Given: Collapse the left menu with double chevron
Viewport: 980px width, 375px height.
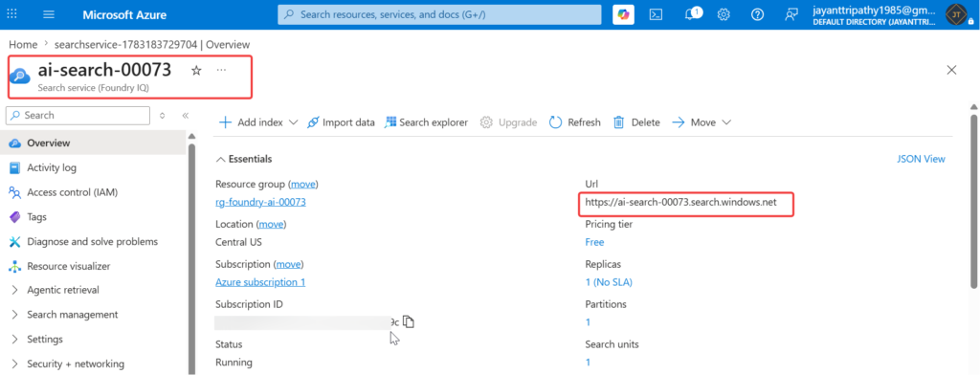Looking at the screenshot, I should (185, 116).
